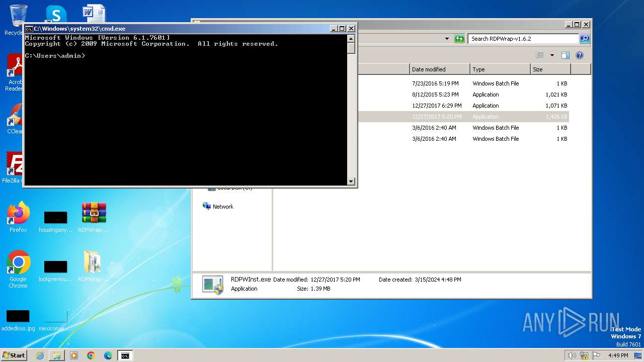Open Chrome from the taskbar
This screenshot has width=644, height=362.
(91, 355)
